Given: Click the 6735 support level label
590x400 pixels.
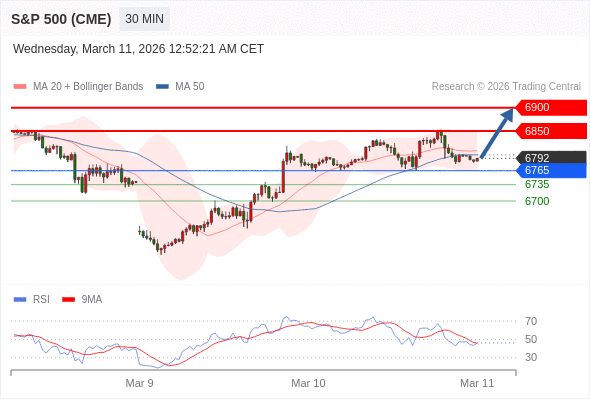Looking at the screenshot, I should [537, 184].
